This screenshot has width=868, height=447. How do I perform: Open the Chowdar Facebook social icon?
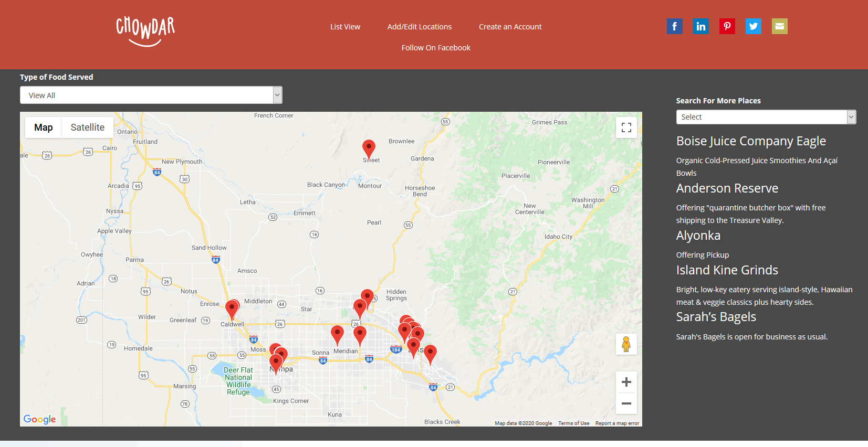point(674,26)
